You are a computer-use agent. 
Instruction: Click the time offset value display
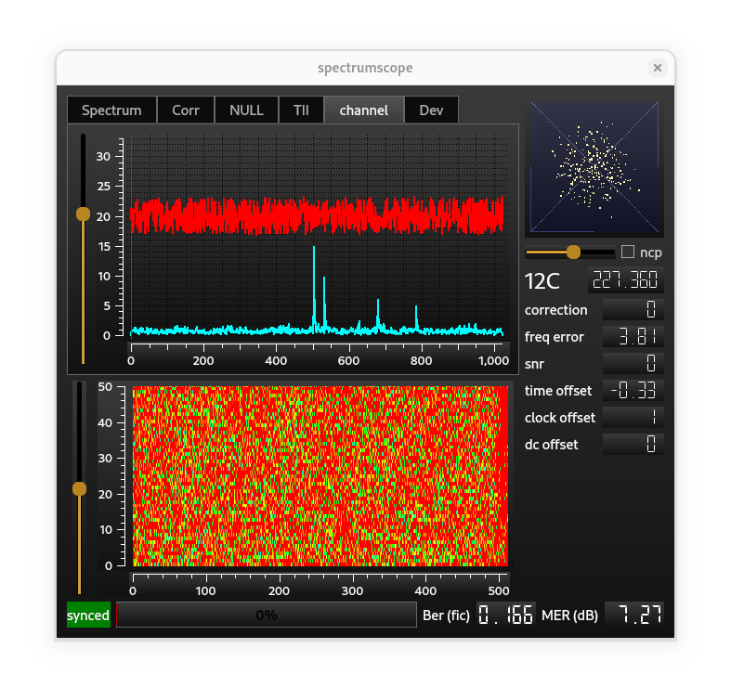click(x=633, y=391)
